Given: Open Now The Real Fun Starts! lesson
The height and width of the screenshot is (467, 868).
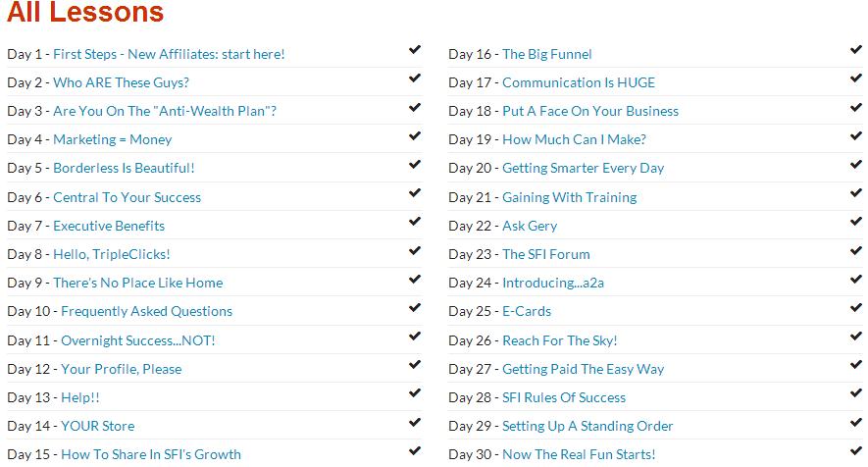Looking at the screenshot, I should point(579,455).
